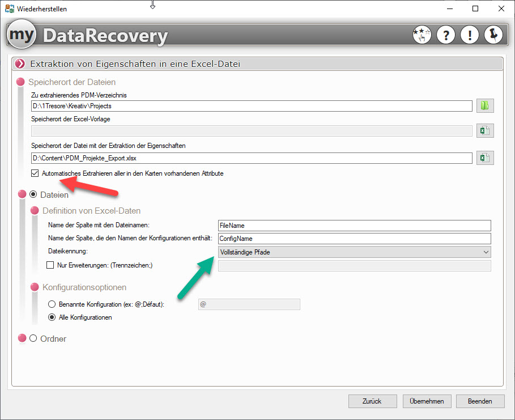Open help with the question mark icon
Image resolution: width=515 pixels, height=420 pixels.
point(446,35)
